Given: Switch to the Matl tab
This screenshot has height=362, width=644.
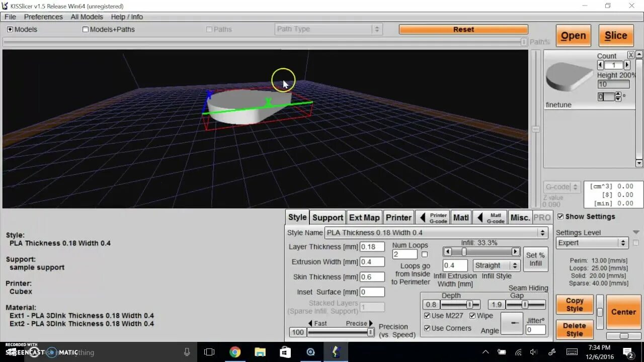Looking at the screenshot, I should pos(461,218).
